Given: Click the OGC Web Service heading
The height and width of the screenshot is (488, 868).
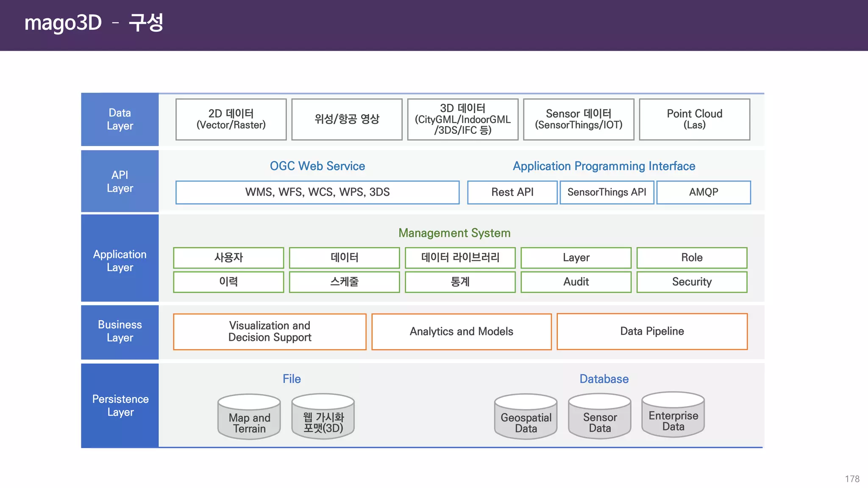Looking at the screenshot, I should (317, 166).
